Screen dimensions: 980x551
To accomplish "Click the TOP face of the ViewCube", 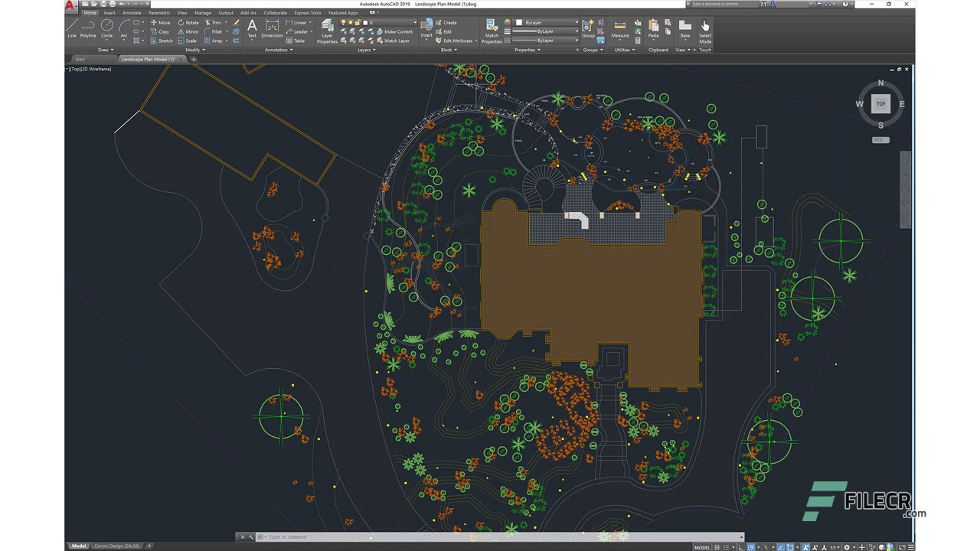I will [880, 104].
